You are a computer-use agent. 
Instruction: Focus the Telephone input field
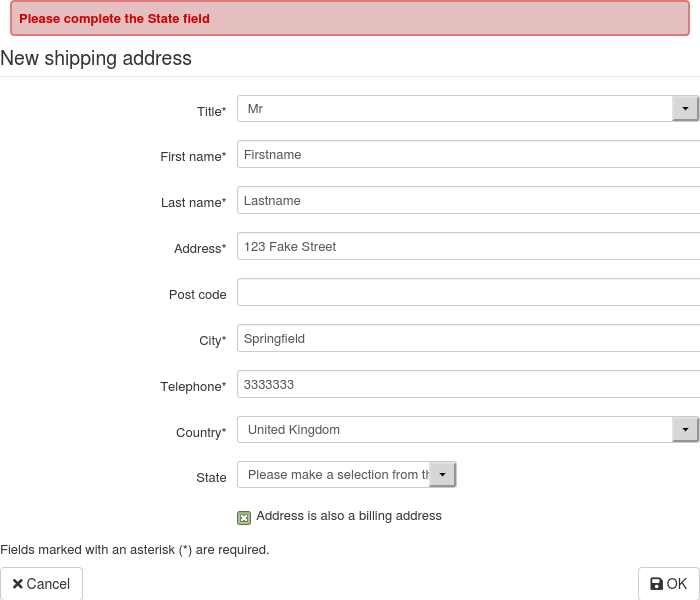click(468, 385)
